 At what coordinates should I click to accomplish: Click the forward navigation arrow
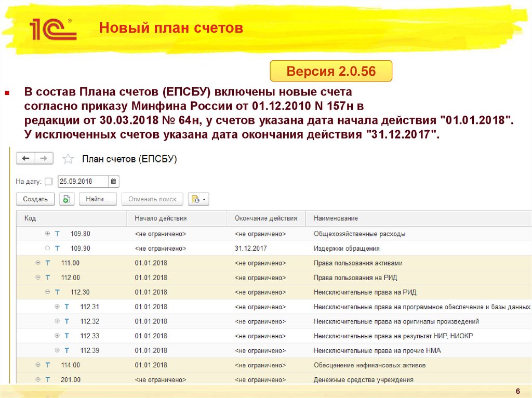click(45, 159)
